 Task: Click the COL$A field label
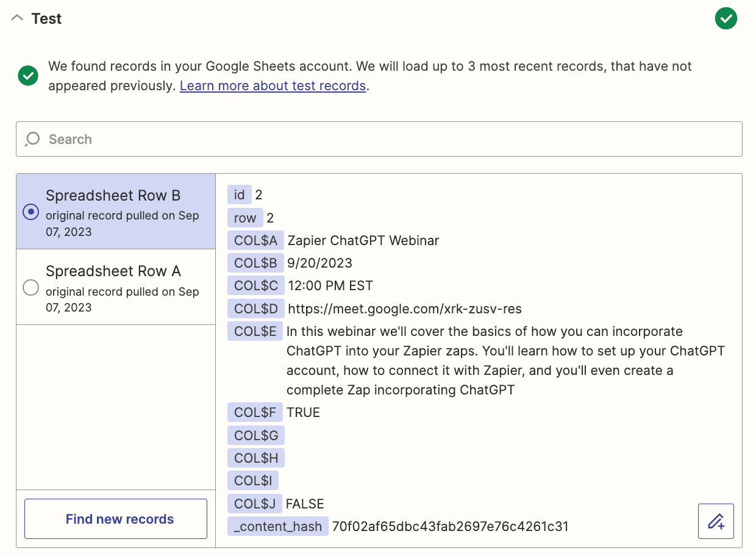[255, 240]
